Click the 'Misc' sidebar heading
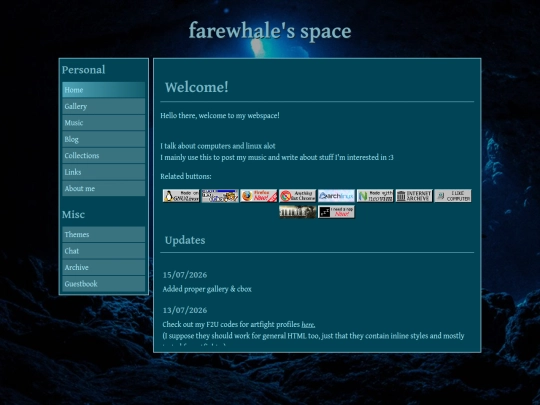Screen dimensions: 540x405 pos(73,215)
